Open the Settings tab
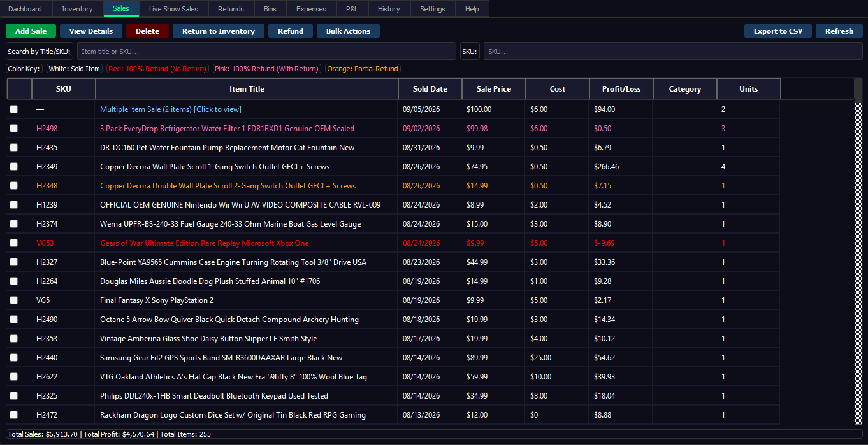This screenshot has width=868, height=445. (x=433, y=9)
